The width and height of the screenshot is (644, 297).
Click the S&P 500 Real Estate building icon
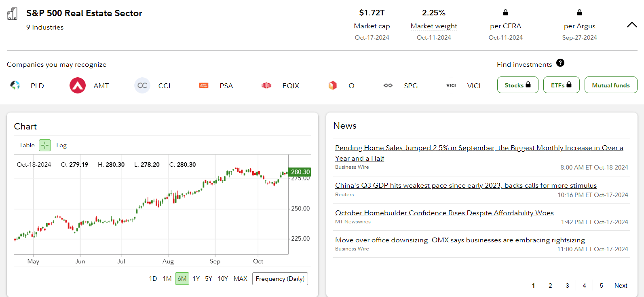coord(13,14)
